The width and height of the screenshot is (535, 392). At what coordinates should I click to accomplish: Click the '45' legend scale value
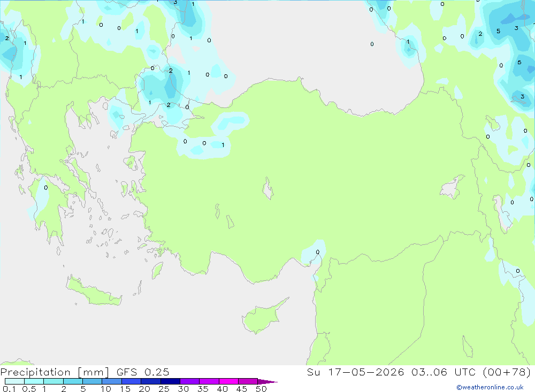click(242, 389)
